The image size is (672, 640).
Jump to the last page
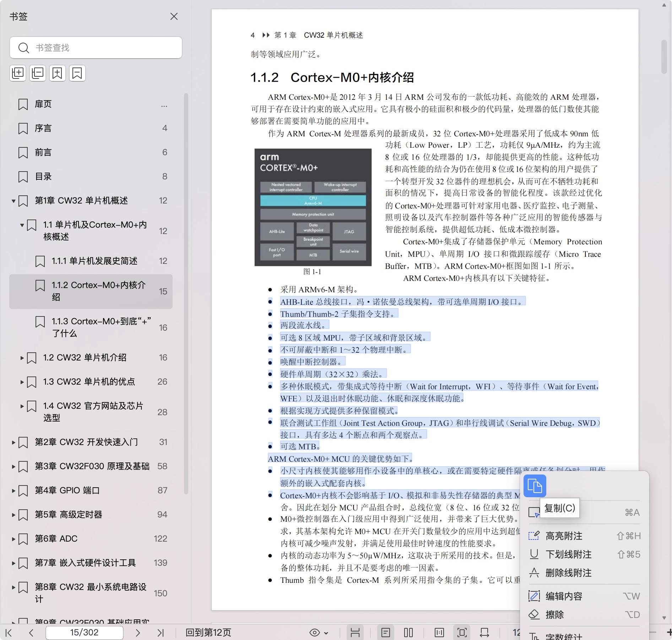tap(161, 633)
